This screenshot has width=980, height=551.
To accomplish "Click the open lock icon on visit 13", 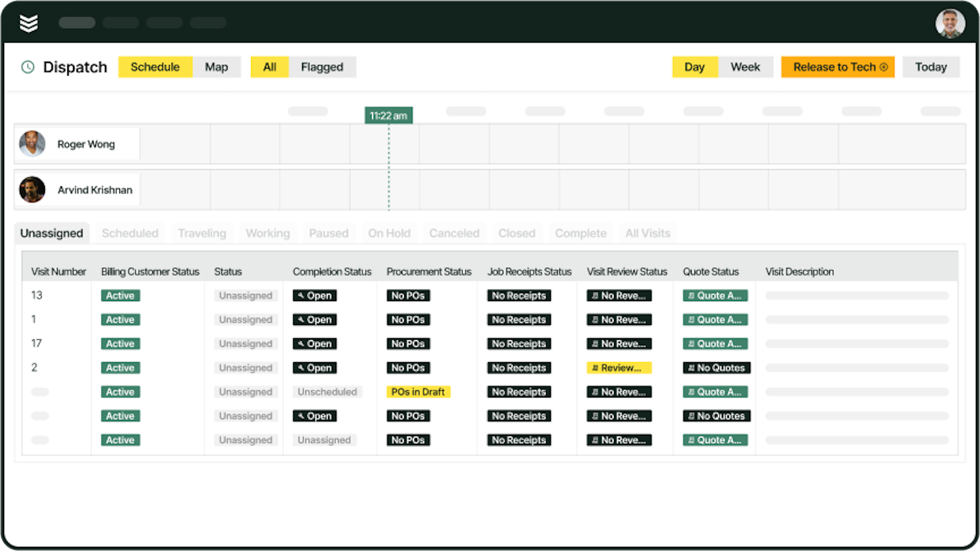I will [x=301, y=295].
